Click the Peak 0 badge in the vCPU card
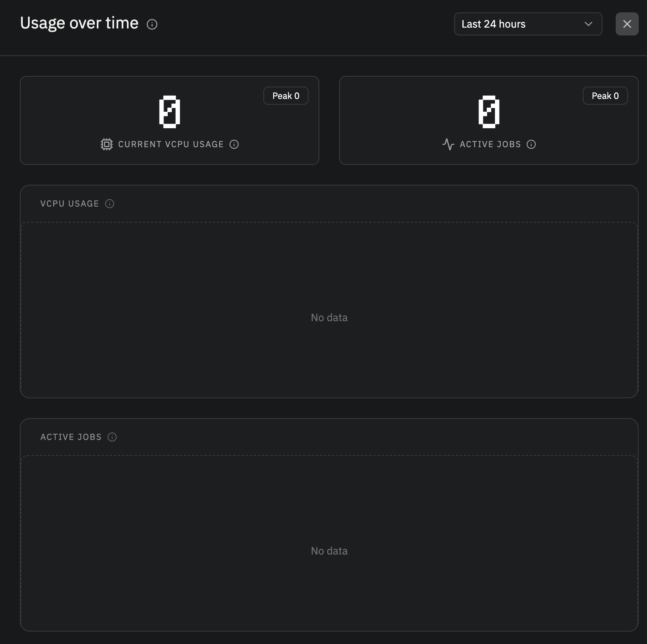The width and height of the screenshot is (647, 644). (x=286, y=96)
